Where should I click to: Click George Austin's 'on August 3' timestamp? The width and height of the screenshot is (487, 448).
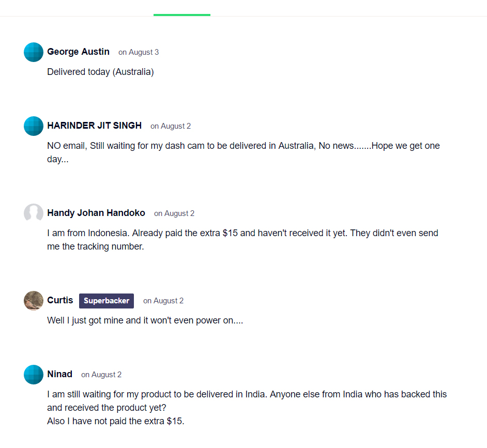pyautogui.click(x=139, y=52)
